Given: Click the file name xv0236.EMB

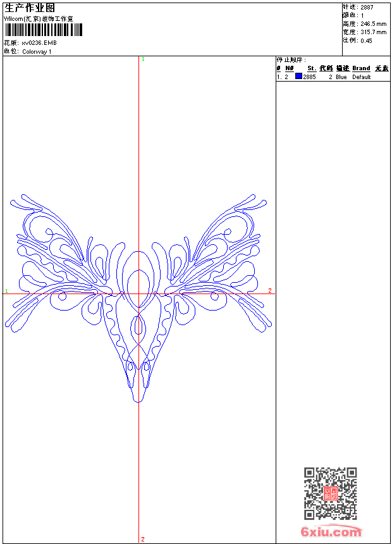Looking at the screenshot, I should coord(39,43).
